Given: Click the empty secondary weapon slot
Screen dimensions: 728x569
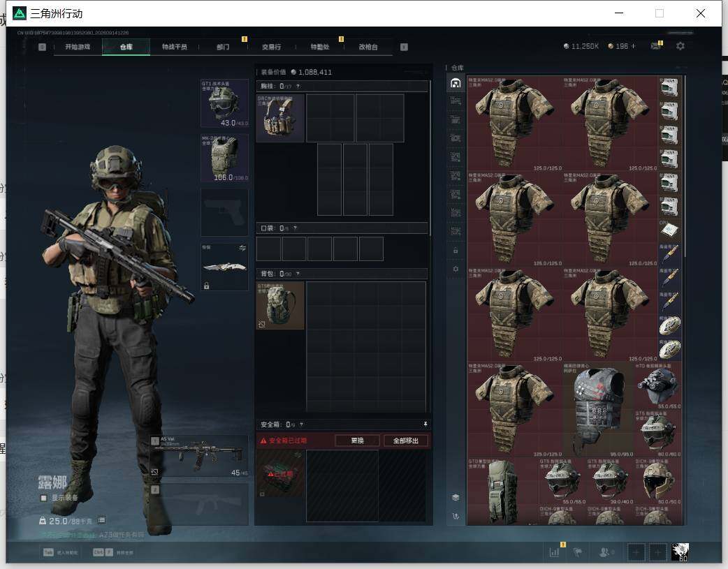Looking at the screenshot, I should click(198, 505).
